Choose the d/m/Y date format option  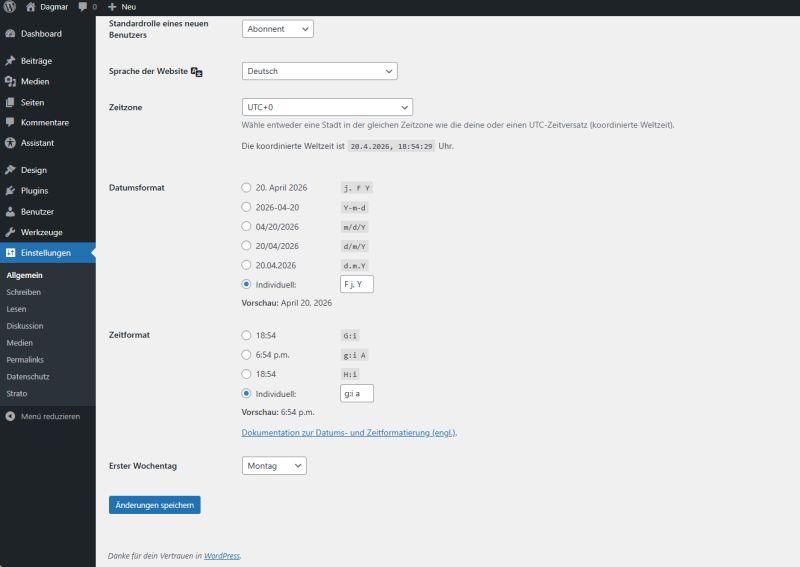tap(247, 245)
